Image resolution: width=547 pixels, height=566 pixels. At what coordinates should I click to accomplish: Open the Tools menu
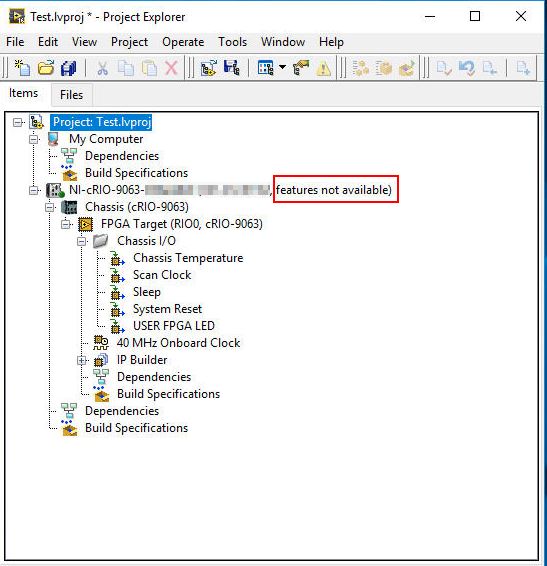pos(233,42)
